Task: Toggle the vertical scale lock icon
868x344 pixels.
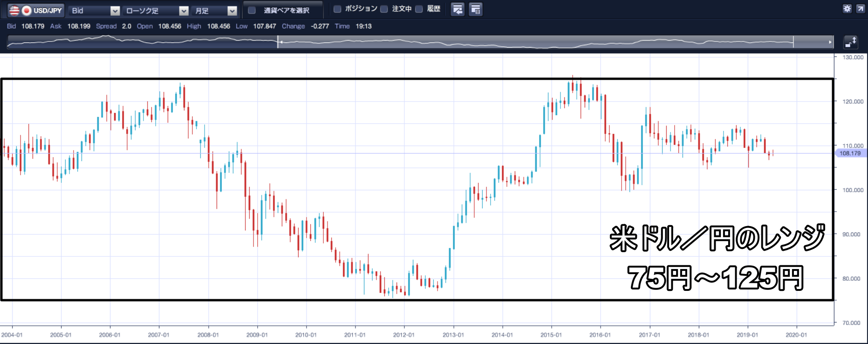Action: click(851, 42)
